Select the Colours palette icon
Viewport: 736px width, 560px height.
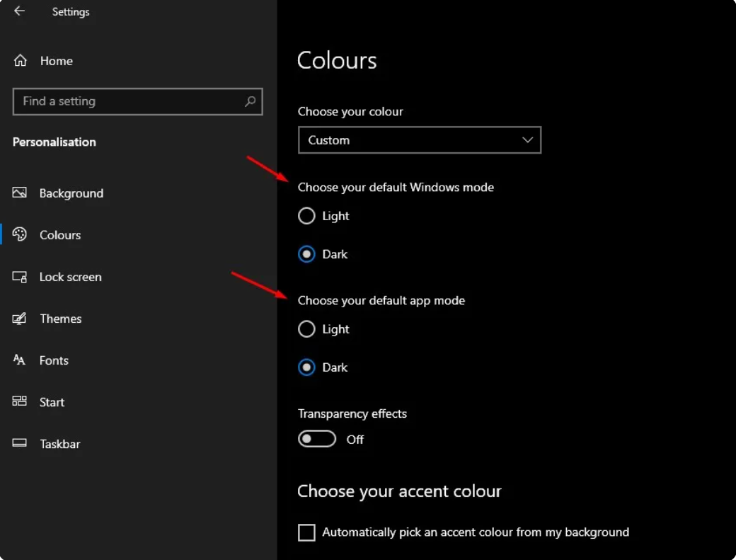coord(20,235)
